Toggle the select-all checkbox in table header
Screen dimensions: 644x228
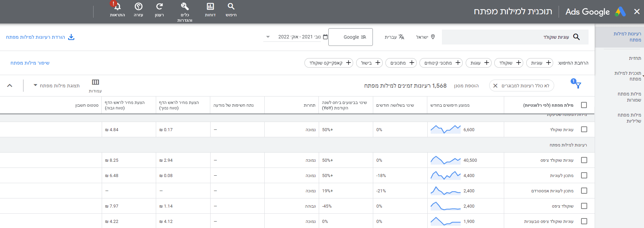pyautogui.click(x=584, y=105)
